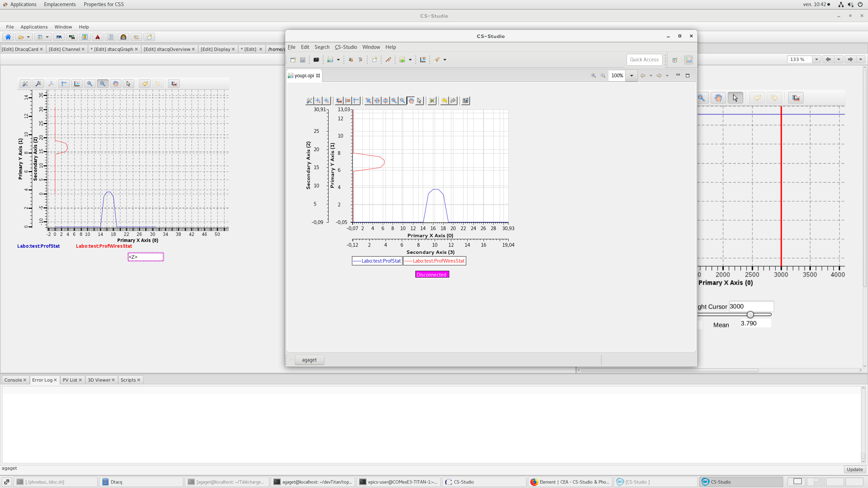This screenshot has height=488, width=868.
Task: Click the Disconnected magenta label
Action: pyautogui.click(x=432, y=274)
